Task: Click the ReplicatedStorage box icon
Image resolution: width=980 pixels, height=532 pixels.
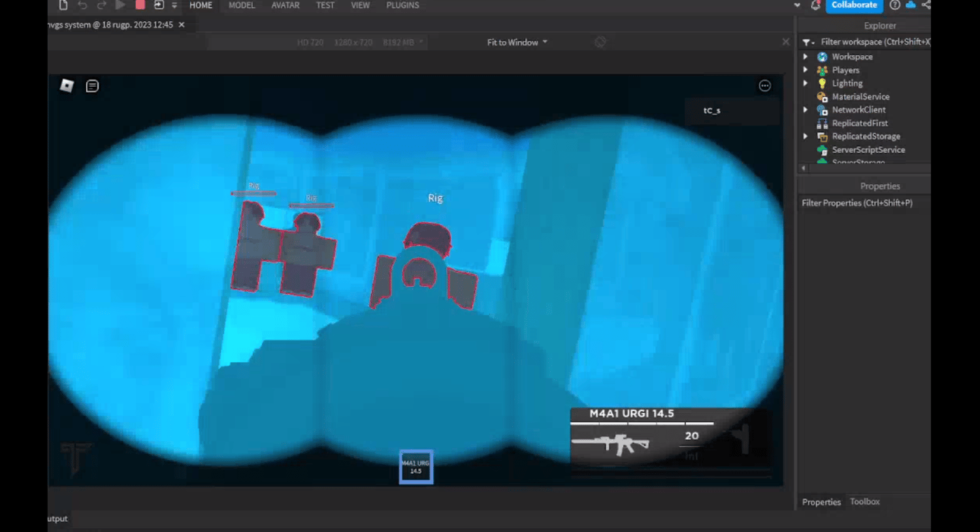Action: (823, 136)
